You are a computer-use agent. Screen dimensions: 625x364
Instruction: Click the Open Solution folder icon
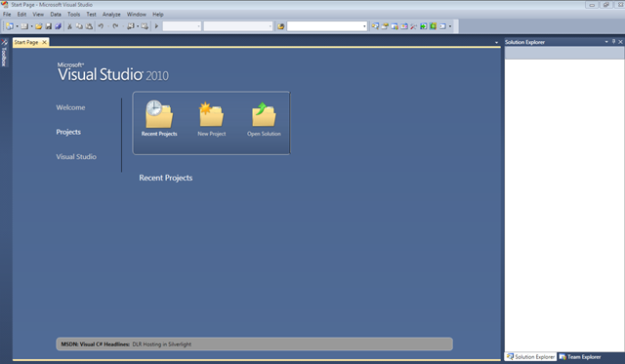pyautogui.click(x=264, y=114)
